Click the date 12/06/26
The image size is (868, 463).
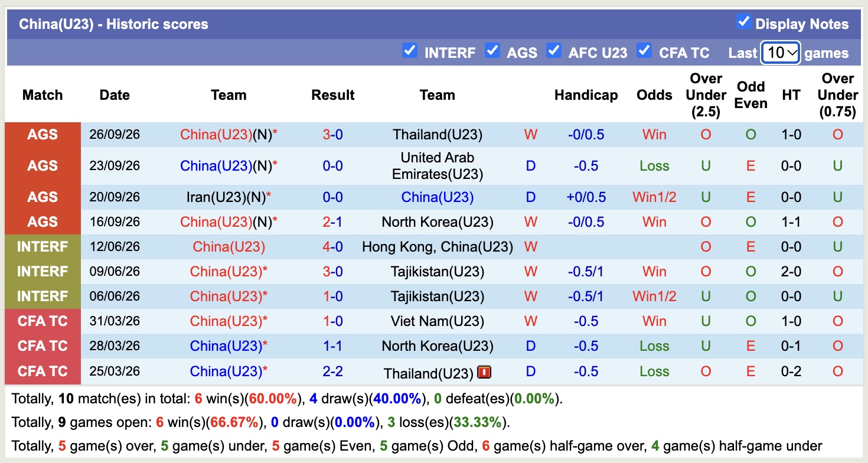pos(115,247)
